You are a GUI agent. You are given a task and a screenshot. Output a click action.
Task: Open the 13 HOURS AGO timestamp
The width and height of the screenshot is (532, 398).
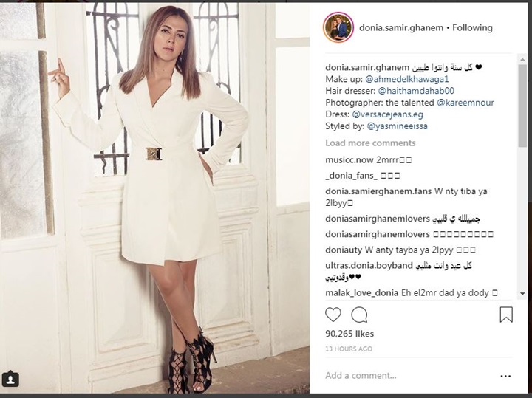tap(349, 349)
